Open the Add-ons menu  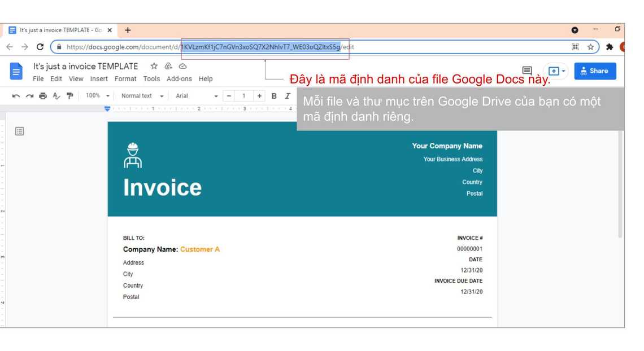coord(179,79)
